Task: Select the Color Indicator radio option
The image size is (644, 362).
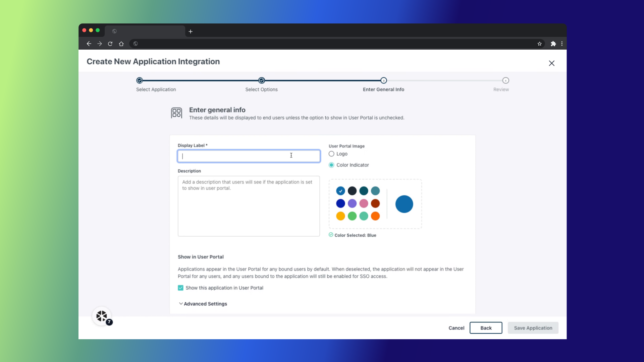Action: coord(331,165)
